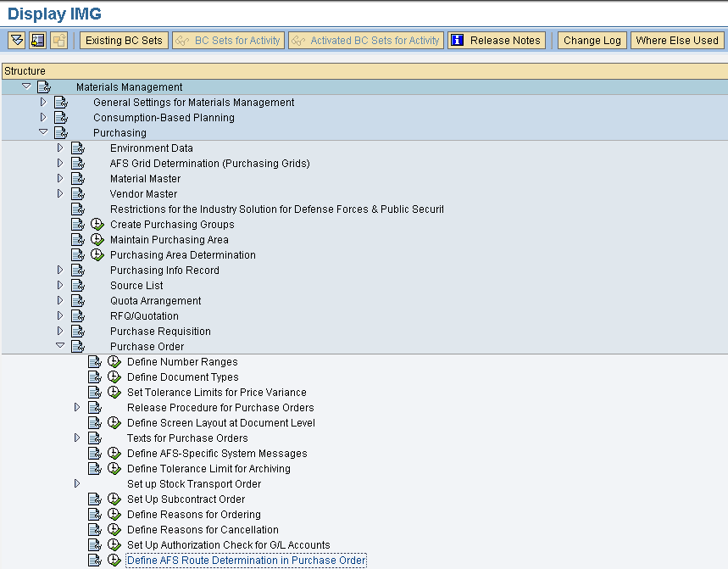Open the Change Log
This screenshot has width=728, height=569.
[592, 40]
